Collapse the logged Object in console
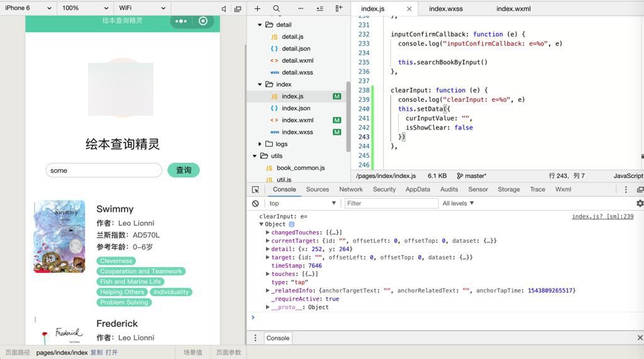 click(x=261, y=224)
